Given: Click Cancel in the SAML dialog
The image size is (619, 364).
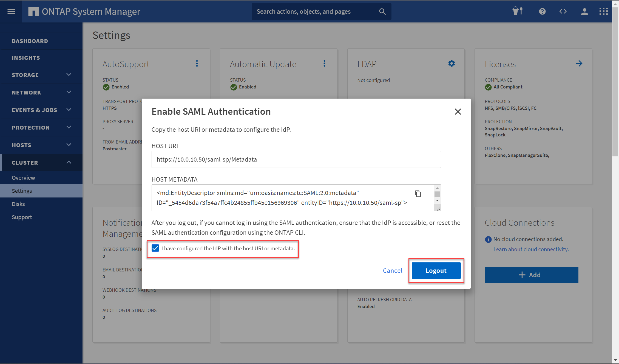Looking at the screenshot, I should [393, 271].
